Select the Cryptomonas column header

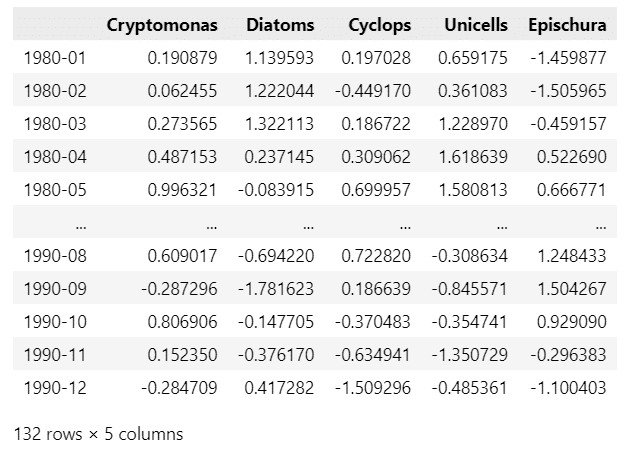(162, 25)
